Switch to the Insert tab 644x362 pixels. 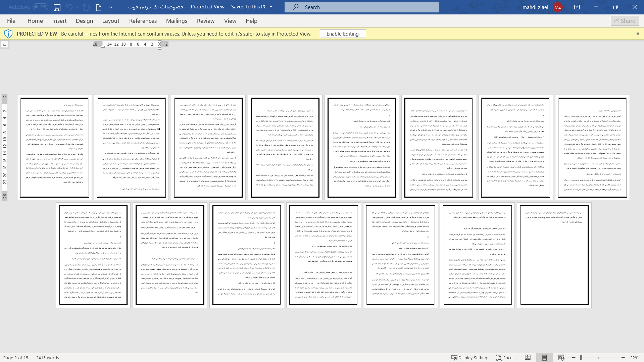59,21
